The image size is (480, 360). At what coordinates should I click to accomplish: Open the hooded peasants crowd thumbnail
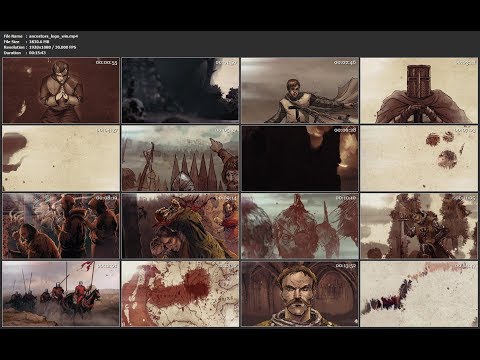[61, 226]
